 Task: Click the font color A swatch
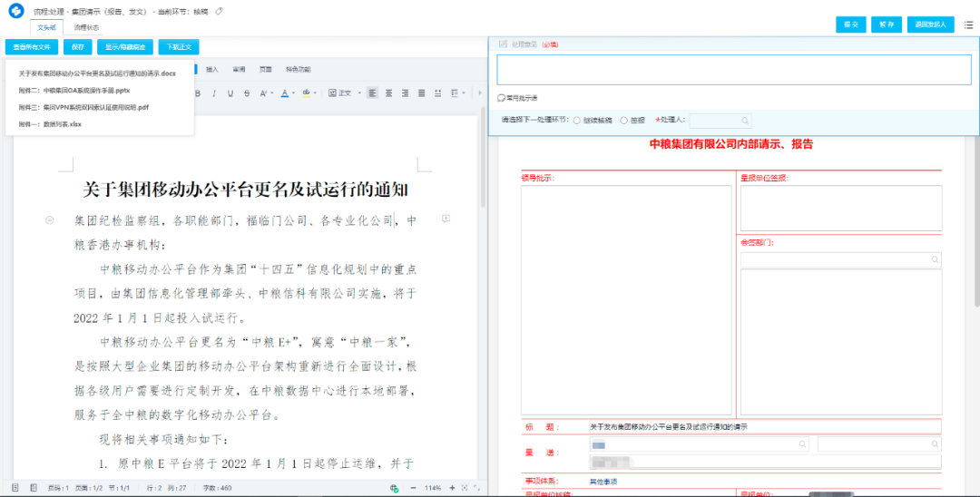(x=284, y=93)
